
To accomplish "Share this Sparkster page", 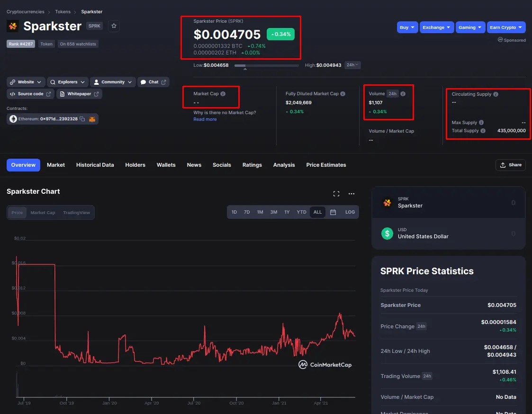I will 511,165.
